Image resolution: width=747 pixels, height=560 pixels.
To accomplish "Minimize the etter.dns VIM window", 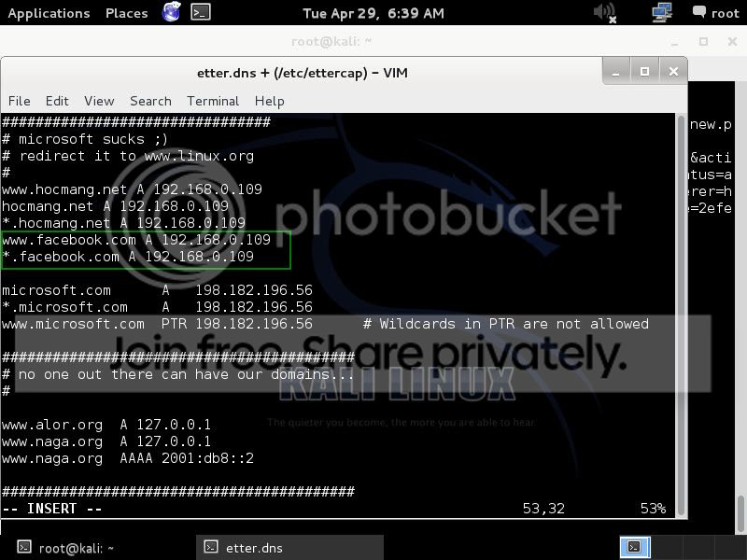I will coord(616,72).
